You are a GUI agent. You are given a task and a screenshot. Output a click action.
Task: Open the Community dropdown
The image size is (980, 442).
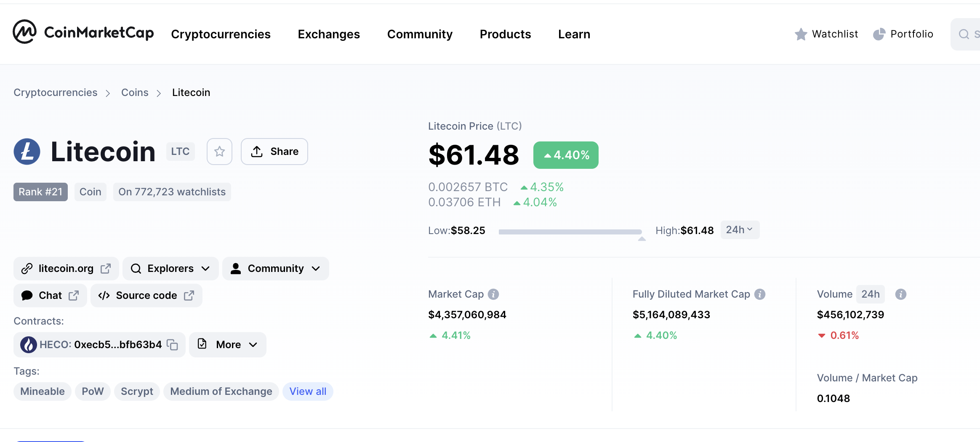tap(275, 268)
